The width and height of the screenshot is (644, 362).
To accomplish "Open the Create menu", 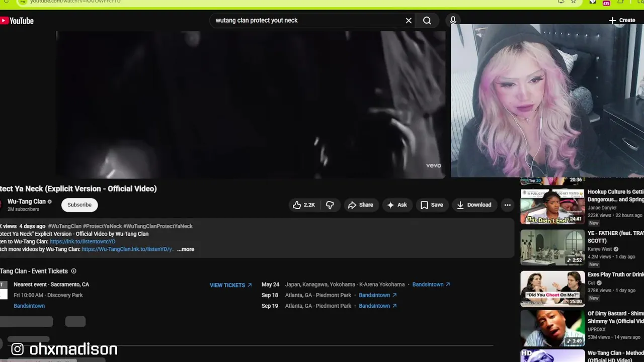I will pyautogui.click(x=622, y=20).
